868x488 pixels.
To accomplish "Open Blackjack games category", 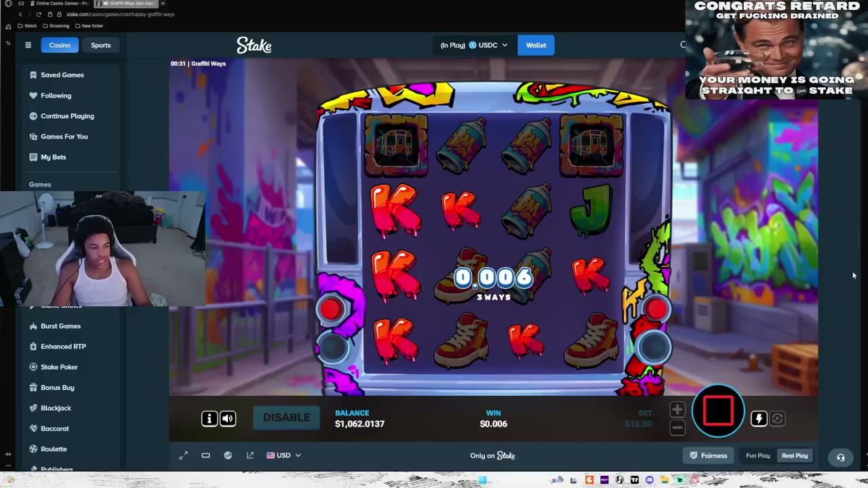I will pos(71,408).
